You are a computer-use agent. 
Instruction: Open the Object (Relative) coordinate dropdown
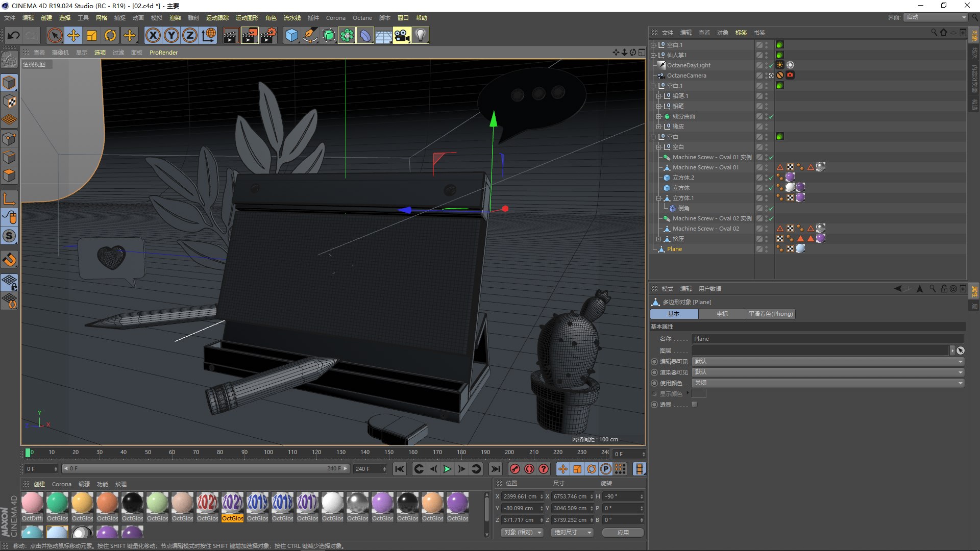(x=523, y=532)
